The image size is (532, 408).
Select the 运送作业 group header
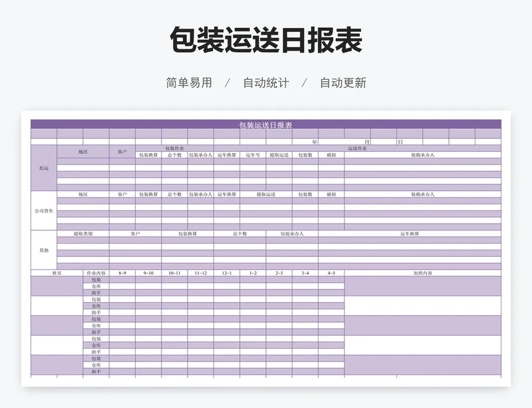point(357,148)
